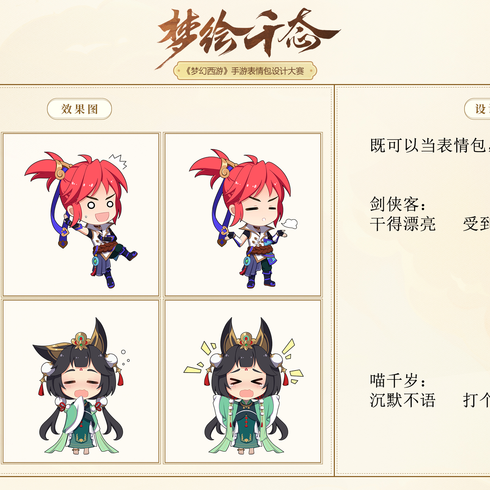The image size is (490, 490).
Task: Click the jeweled crown on yawning girl
Action: point(81,341)
